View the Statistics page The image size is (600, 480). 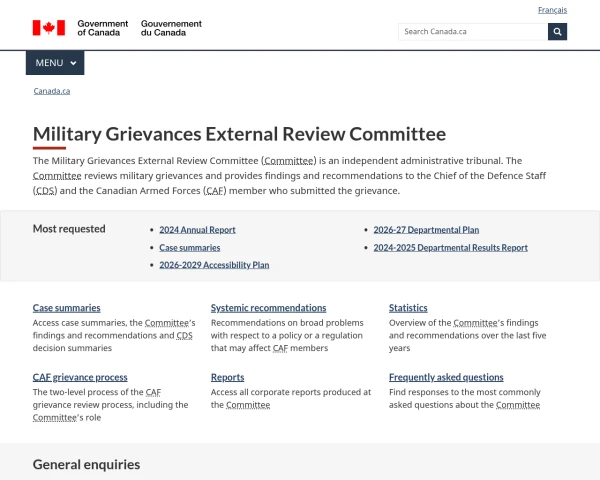(408, 308)
